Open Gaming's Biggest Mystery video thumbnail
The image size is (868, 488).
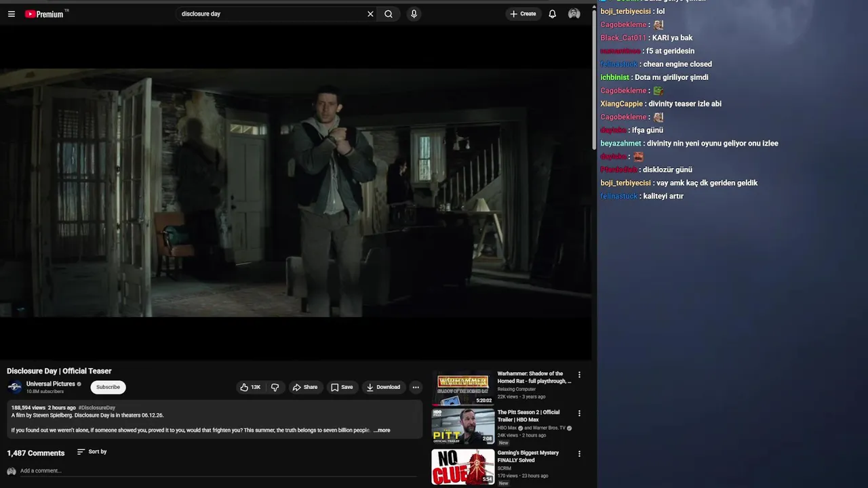click(463, 466)
